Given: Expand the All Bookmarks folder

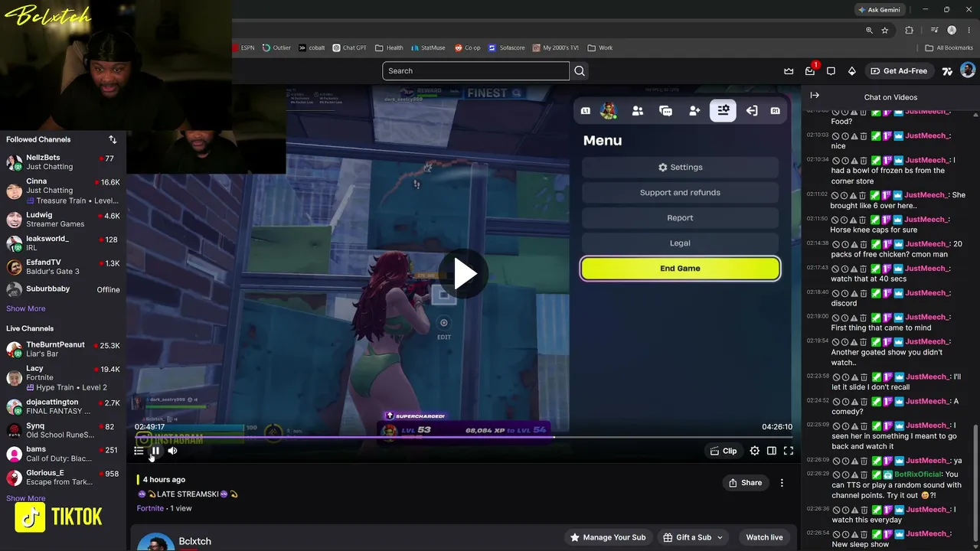Looking at the screenshot, I should click(x=949, y=47).
